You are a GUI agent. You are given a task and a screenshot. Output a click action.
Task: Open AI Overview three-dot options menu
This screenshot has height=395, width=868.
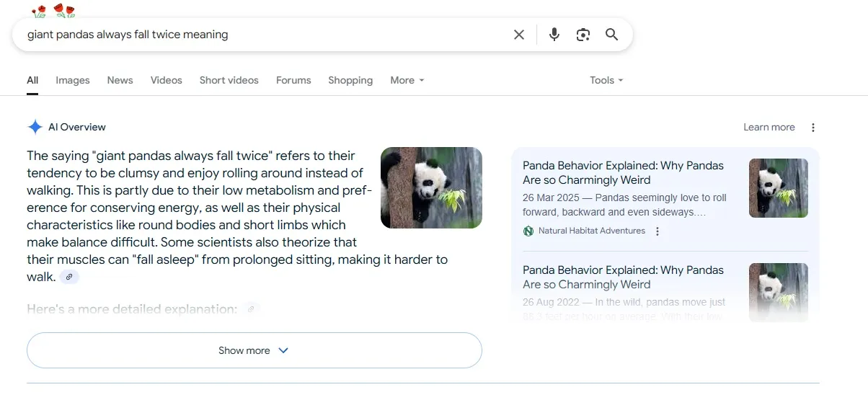coord(812,128)
